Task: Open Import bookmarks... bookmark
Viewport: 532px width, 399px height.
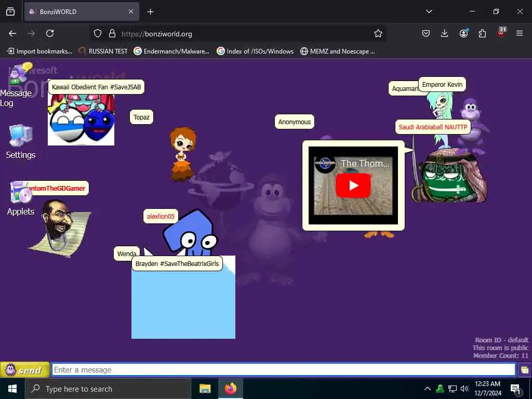Action: tap(39, 51)
